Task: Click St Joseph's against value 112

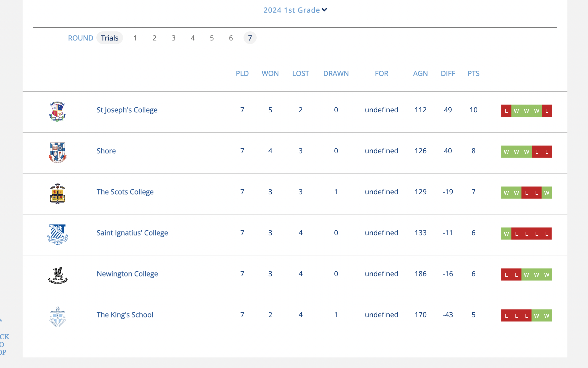Action: pyautogui.click(x=421, y=110)
